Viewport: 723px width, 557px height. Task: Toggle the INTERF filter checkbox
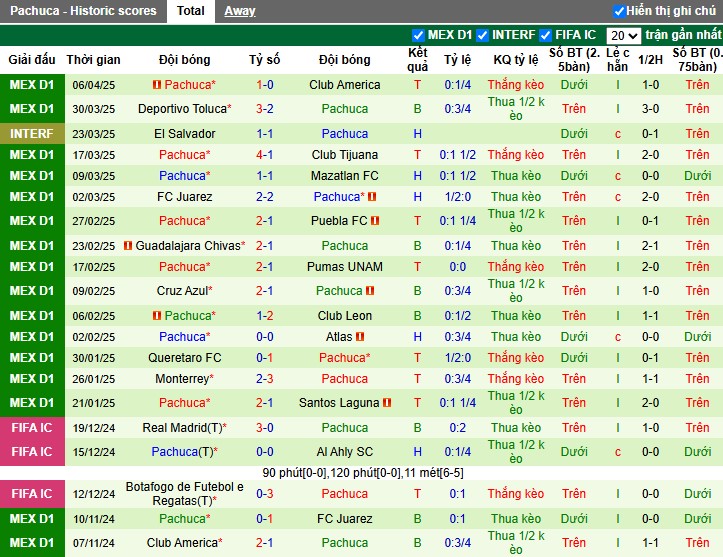[482, 36]
